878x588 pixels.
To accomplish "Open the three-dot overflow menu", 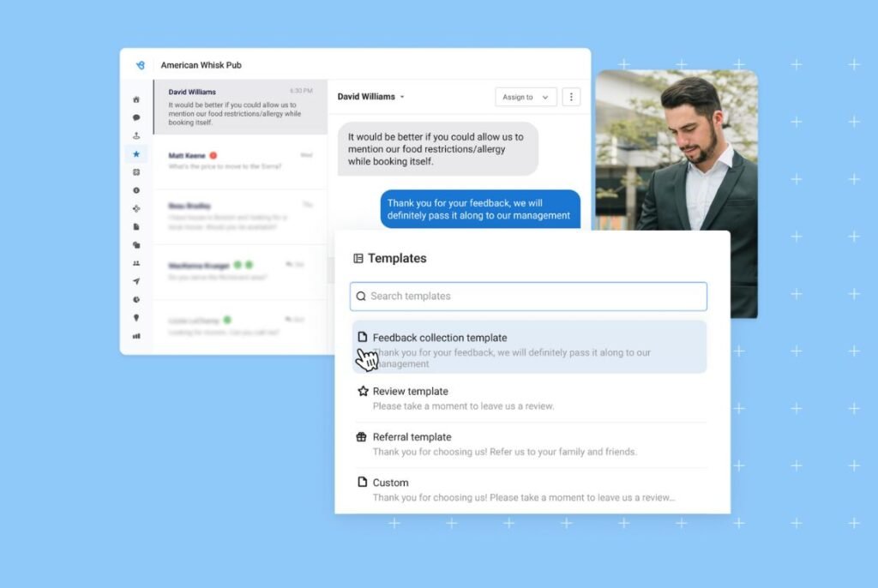I will 571,97.
